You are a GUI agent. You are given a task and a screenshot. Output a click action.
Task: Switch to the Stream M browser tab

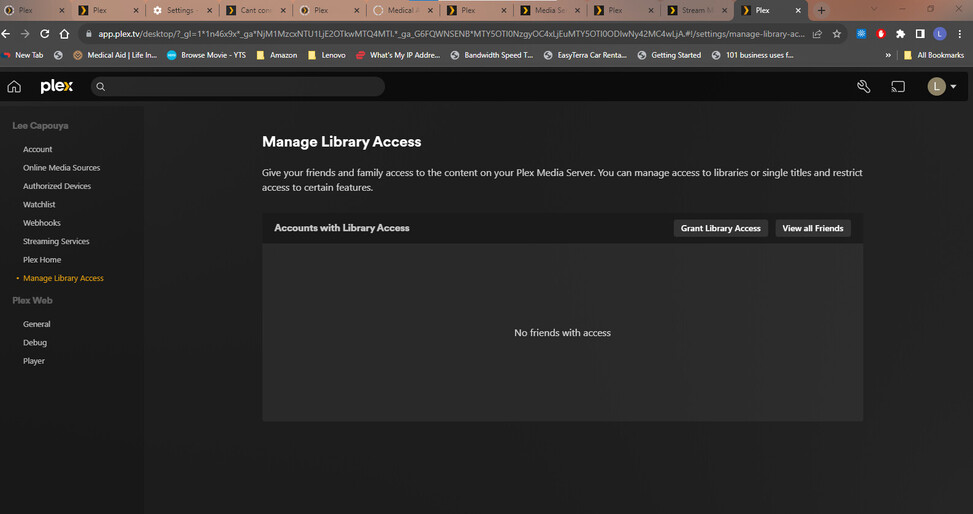696,11
